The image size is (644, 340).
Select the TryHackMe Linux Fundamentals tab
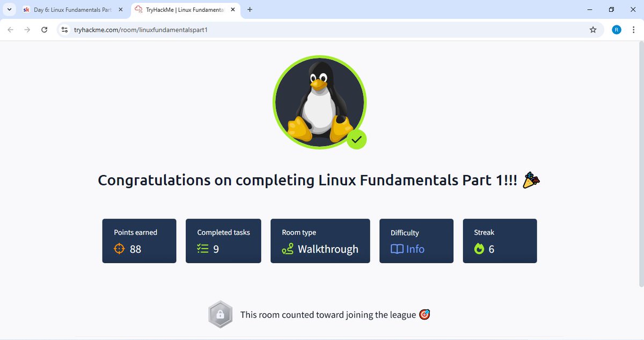pos(185,10)
